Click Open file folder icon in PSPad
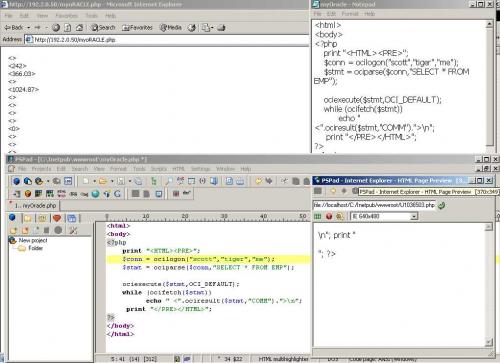Screen dimensions: 500x363 [103, 181]
